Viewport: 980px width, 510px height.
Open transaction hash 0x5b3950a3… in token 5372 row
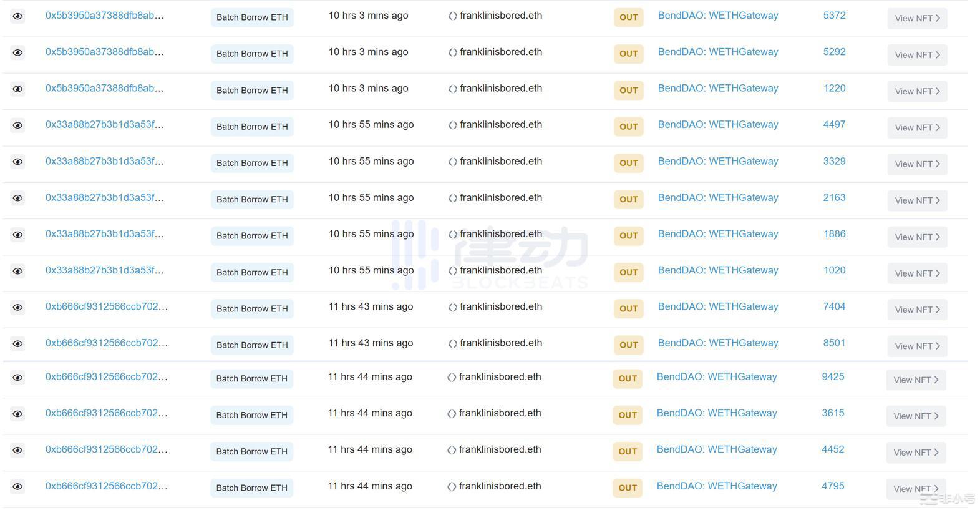pos(105,16)
